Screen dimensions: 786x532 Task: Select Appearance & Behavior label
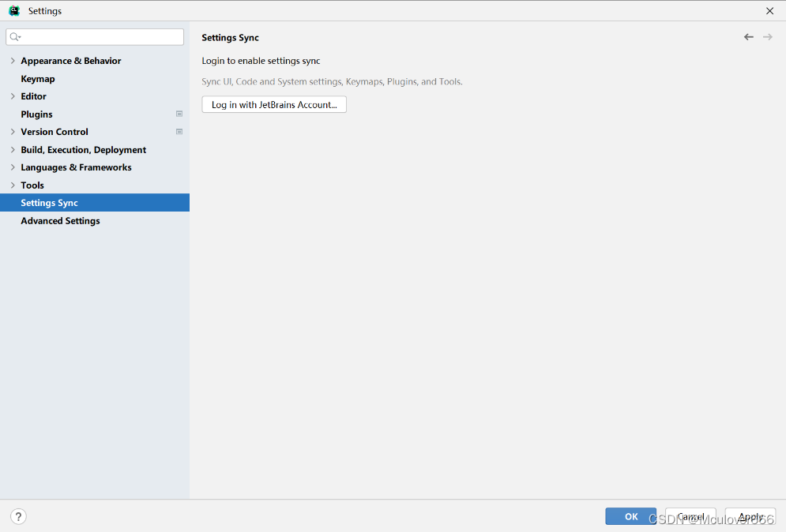[x=70, y=61]
